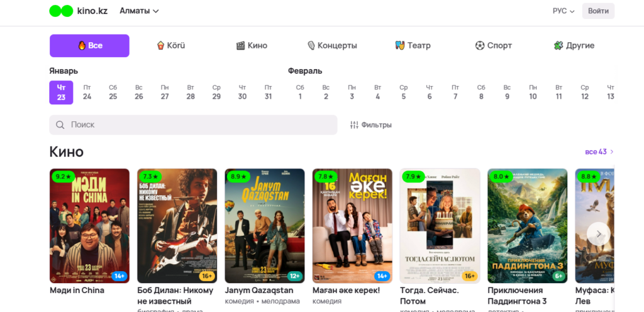
Task: Select Friday 31 January date
Action: coord(268,92)
